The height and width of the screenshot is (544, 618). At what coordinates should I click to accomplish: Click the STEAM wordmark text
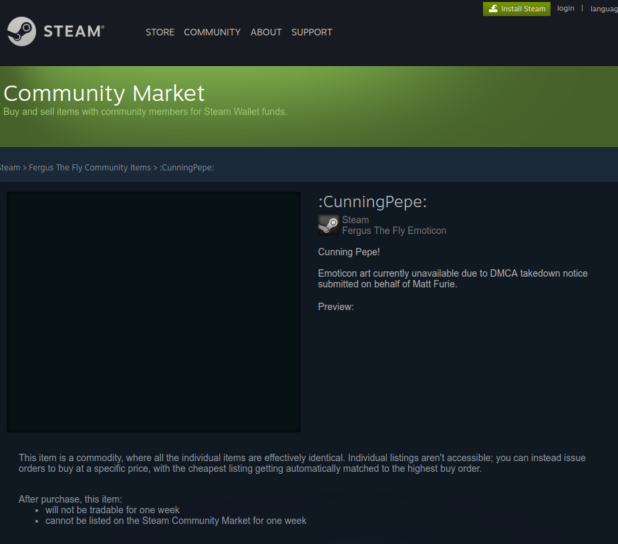[x=73, y=31]
